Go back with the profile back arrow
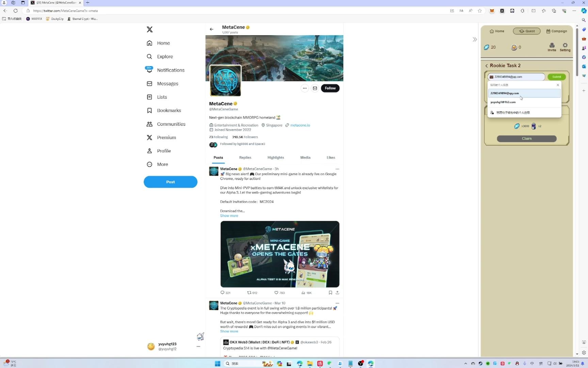The width and height of the screenshot is (588, 368). [212, 29]
